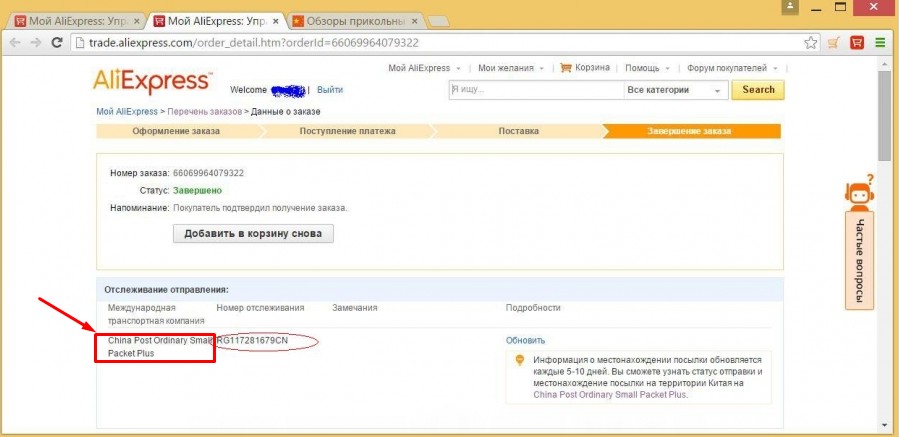Screen dimensions: 899x437
Task: Reload the page with the refresh icon
Action: pyautogui.click(x=57, y=42)
